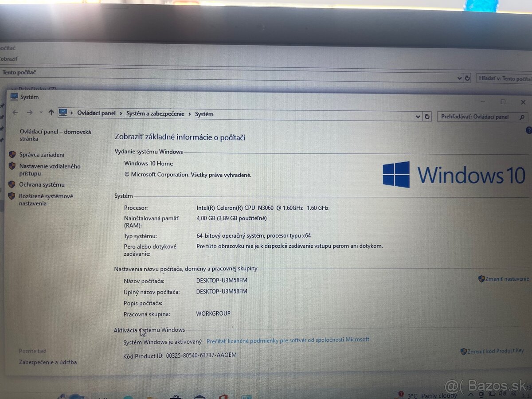Click the Control Panel icon in the breadcrumb bar

pyautogui.click(x=63, y=113)
